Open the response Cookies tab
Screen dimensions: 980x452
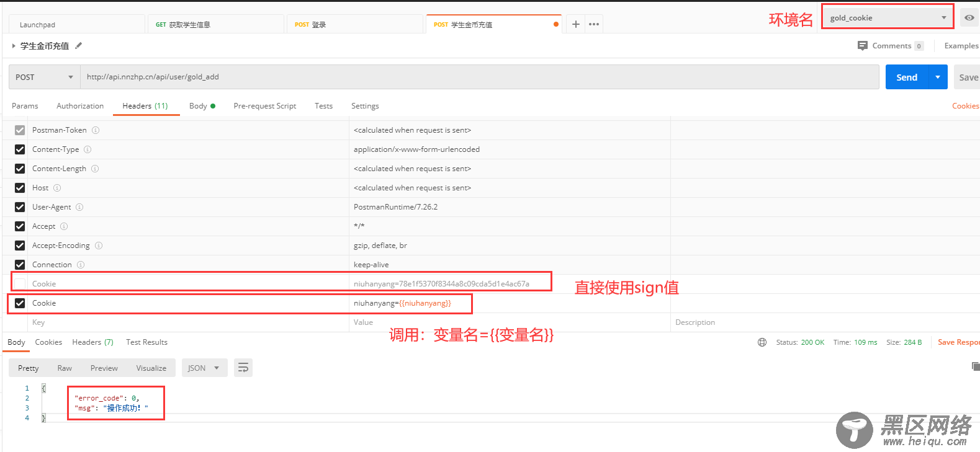pos(48,342)
